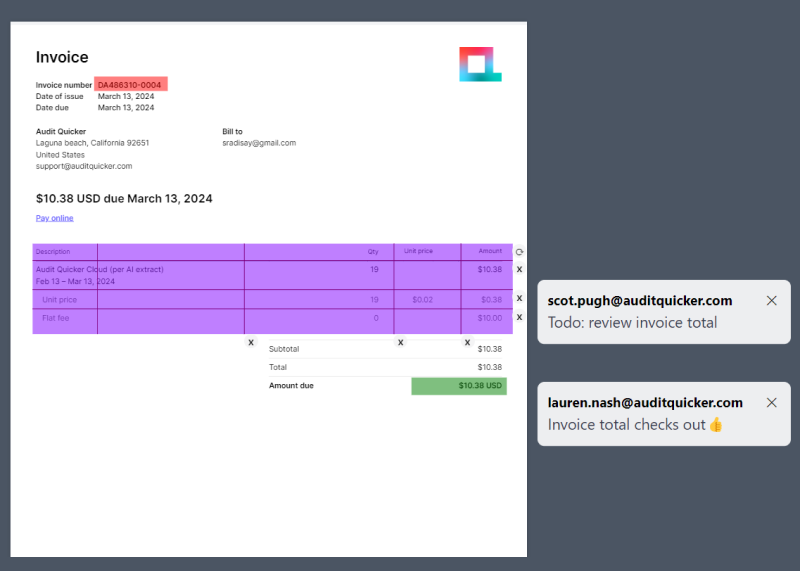800x571 pixels.
Task: Click the Invoice title heading
Action: point(62,57)
